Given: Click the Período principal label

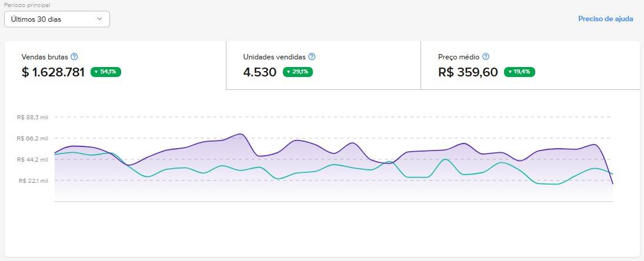Looking at the screenshot, I should click(x=27, y=5).
